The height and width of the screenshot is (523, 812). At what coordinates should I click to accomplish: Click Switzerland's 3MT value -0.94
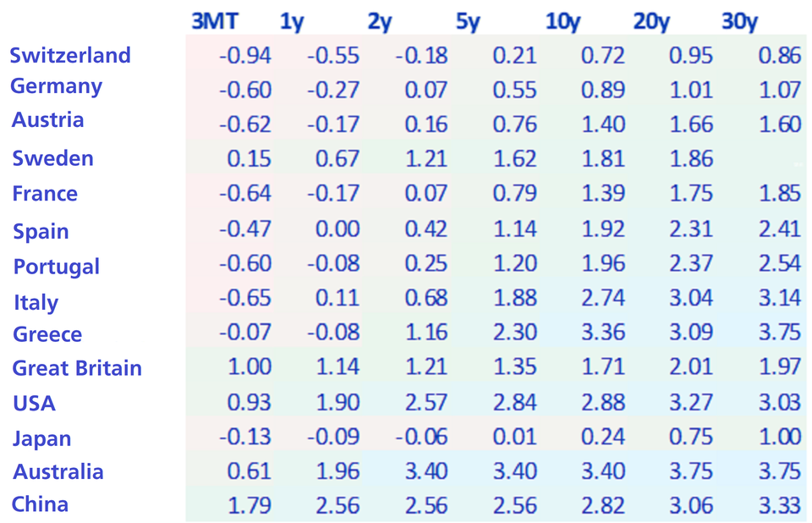click(244, 56)
